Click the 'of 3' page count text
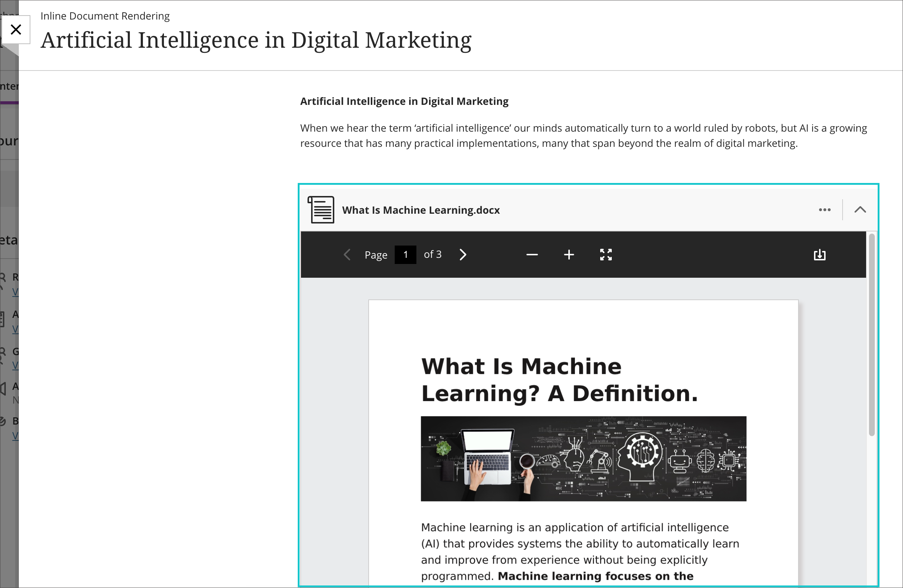Screen dimensions: 903x588 (433, 255)
